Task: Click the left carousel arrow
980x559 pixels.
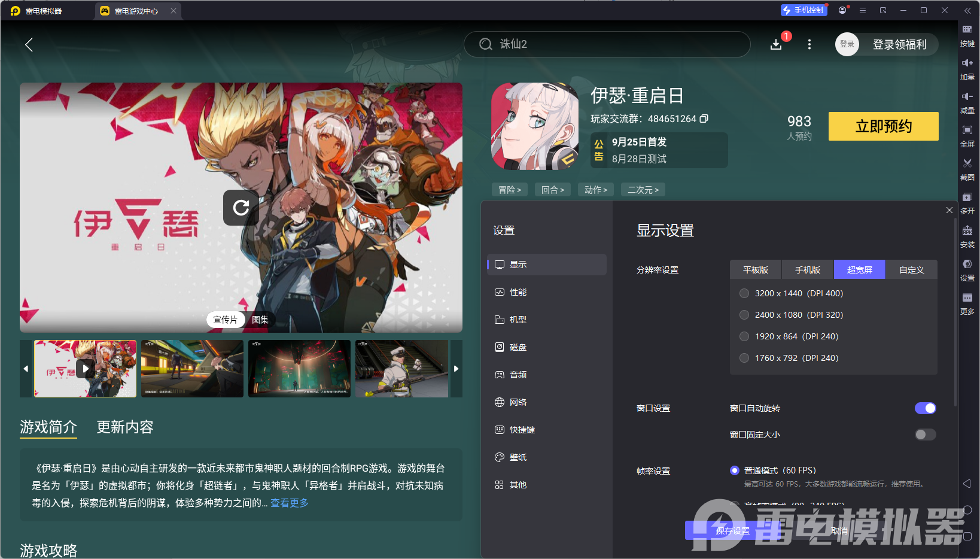Action: 25,369
